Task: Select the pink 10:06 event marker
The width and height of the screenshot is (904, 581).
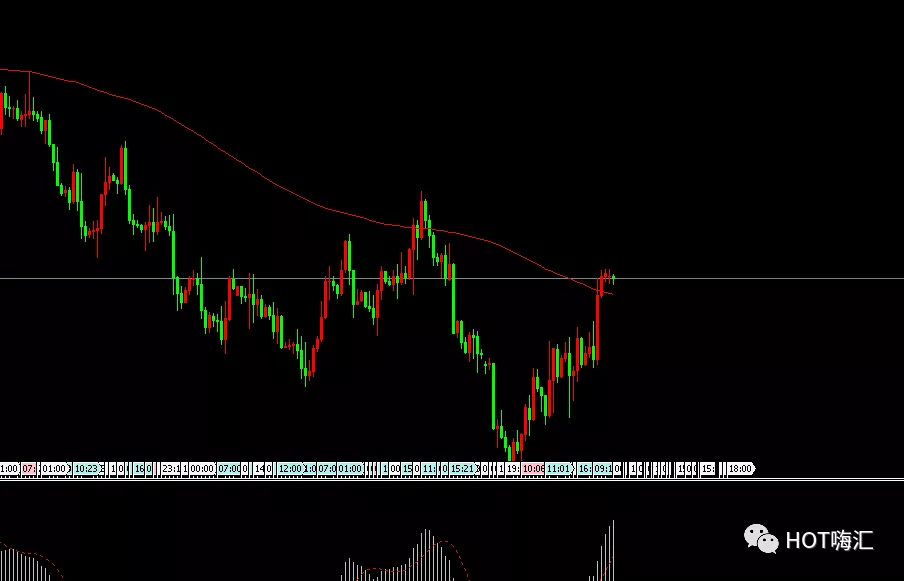Action: tap(533, 468)
